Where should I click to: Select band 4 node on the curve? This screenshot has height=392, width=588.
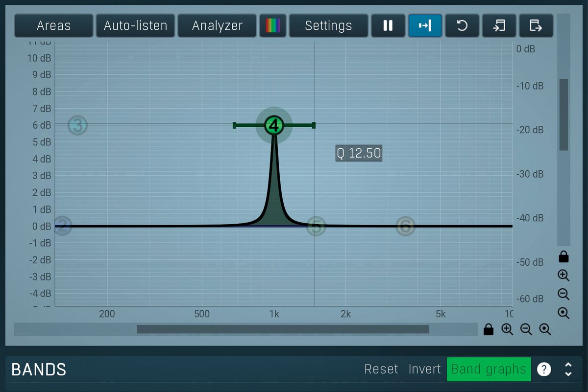(x=274, y=125)
